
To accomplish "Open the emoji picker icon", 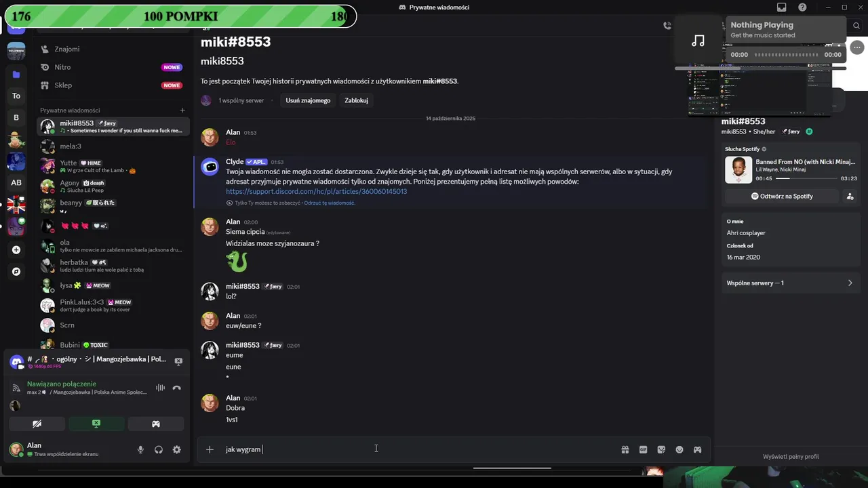I will click(679, 449).
